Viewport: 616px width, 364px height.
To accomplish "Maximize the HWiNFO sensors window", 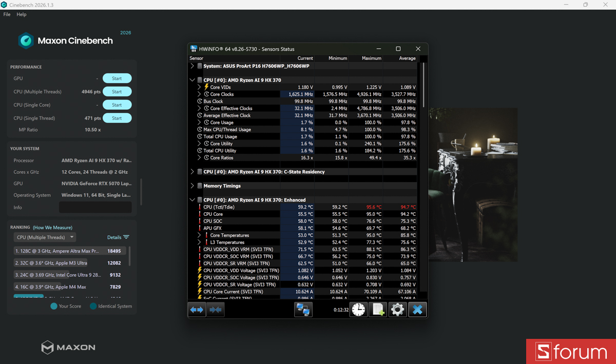I will coord(398,49).
